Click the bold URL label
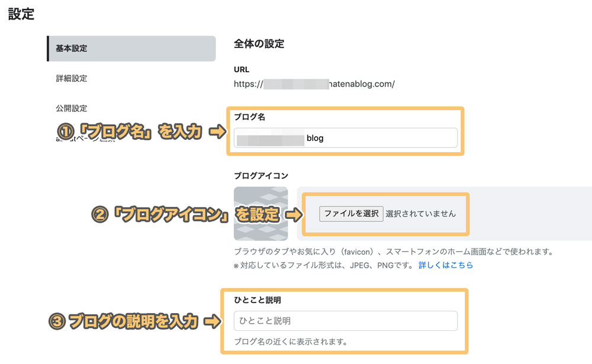 click(242, 69)
